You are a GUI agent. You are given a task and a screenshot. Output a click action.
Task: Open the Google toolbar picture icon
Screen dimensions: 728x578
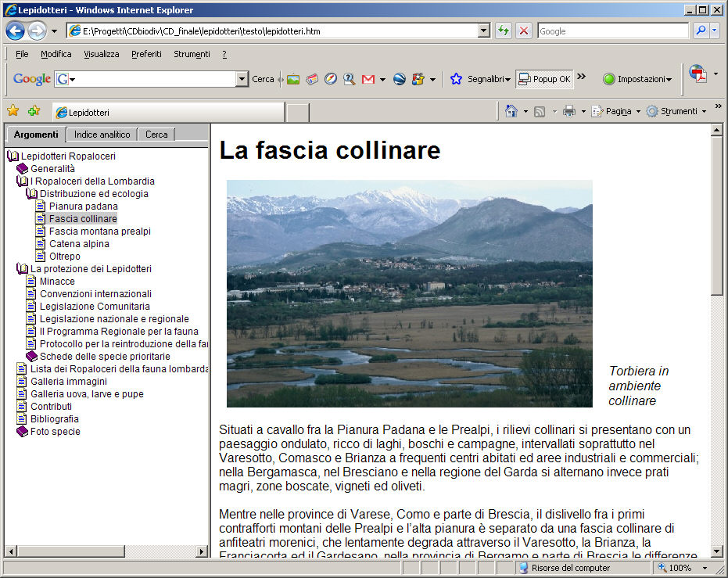coord(293,80)
